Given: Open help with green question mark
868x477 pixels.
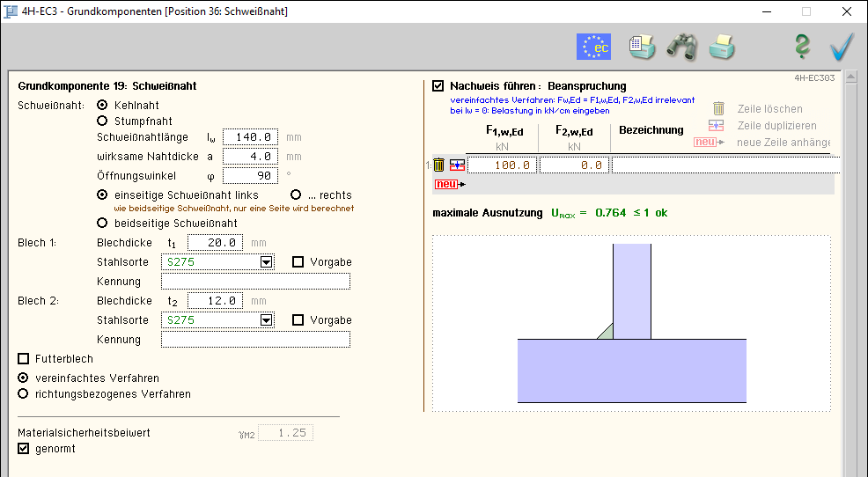Looking at the screenshot, I should point(801,46).
